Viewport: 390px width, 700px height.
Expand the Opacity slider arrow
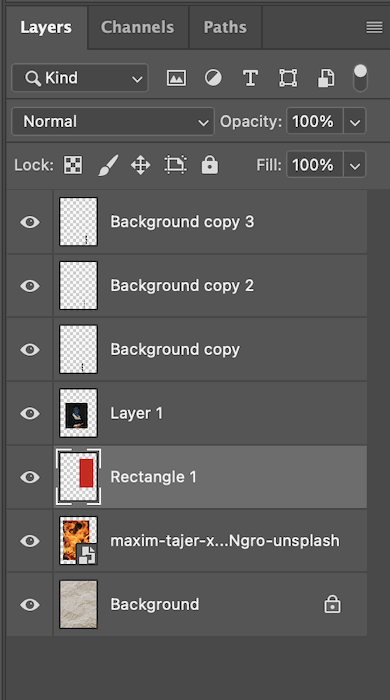tap(355, 121)
